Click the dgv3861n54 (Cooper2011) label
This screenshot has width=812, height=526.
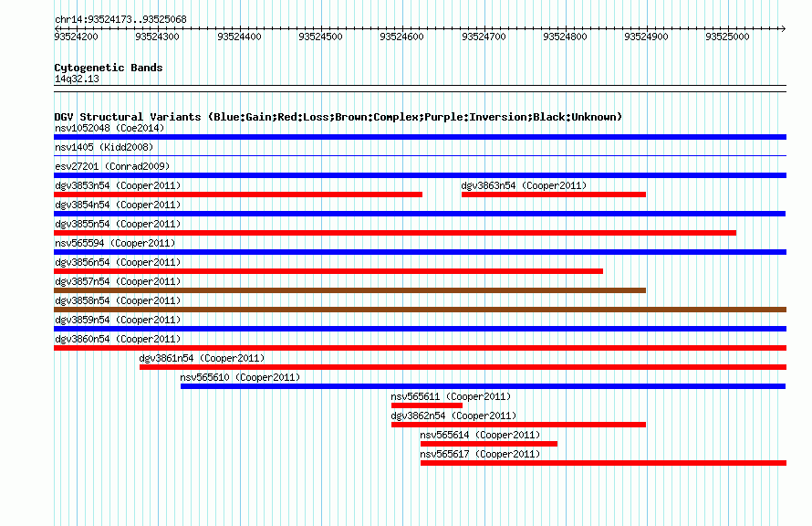(202, 358)
